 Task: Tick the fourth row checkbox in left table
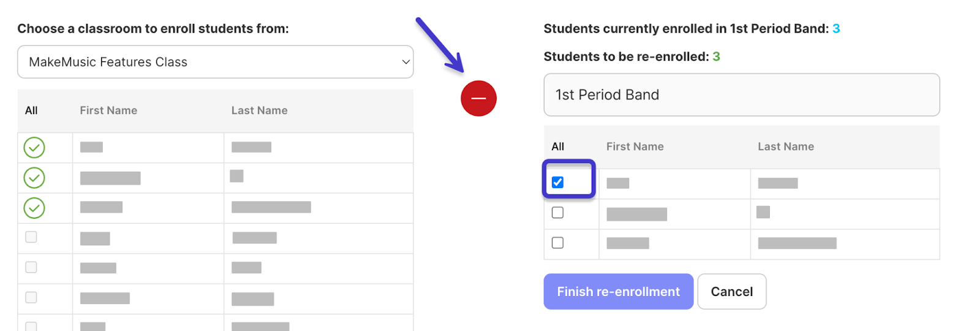point(31,237)
